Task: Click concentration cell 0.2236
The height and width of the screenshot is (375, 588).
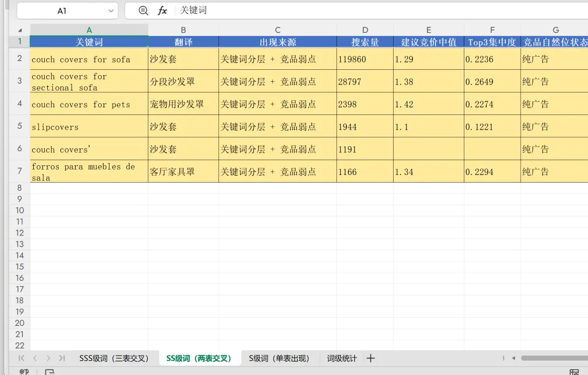Action: pyautogui.click(x=492, y=58)
